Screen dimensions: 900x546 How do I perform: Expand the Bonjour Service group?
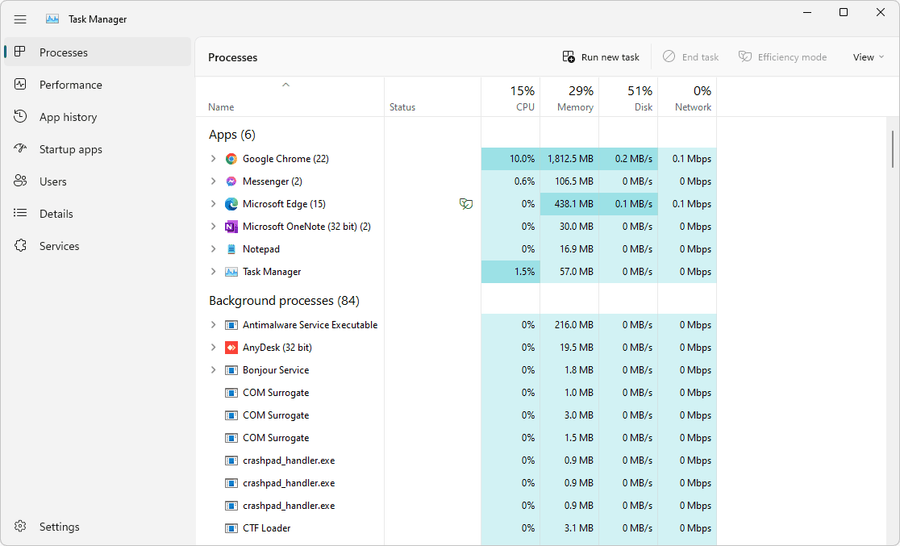click(x=213, y=370)
